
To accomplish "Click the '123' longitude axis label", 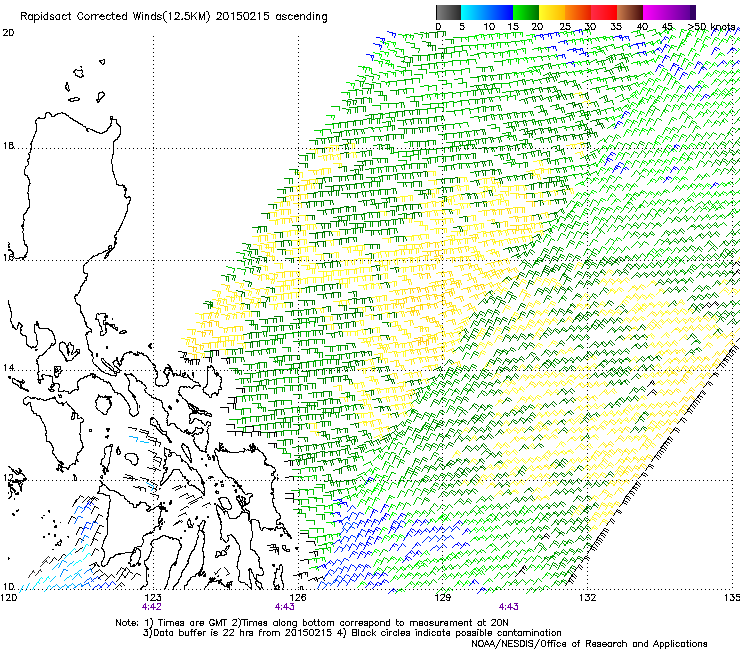I will coord(153,598).
